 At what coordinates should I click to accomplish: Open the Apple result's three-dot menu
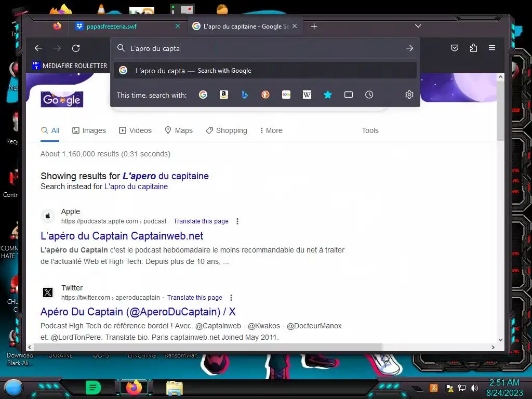[237, 221]
